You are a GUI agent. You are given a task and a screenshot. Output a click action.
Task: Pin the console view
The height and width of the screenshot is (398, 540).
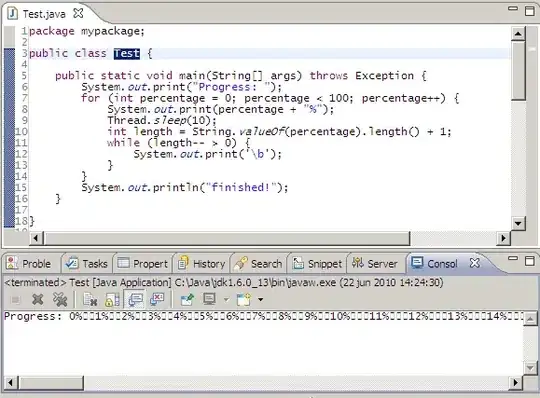pyautogui.click(x=187, y=300)
